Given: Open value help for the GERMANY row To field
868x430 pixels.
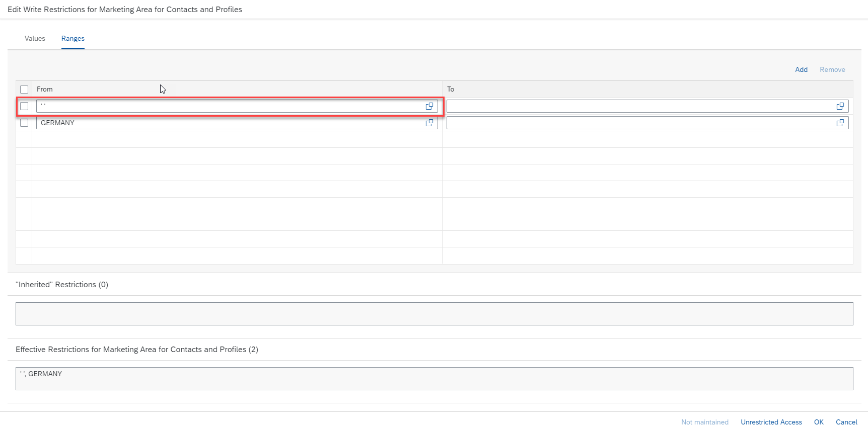Looking at the screenshot, I should click(840, 123).
